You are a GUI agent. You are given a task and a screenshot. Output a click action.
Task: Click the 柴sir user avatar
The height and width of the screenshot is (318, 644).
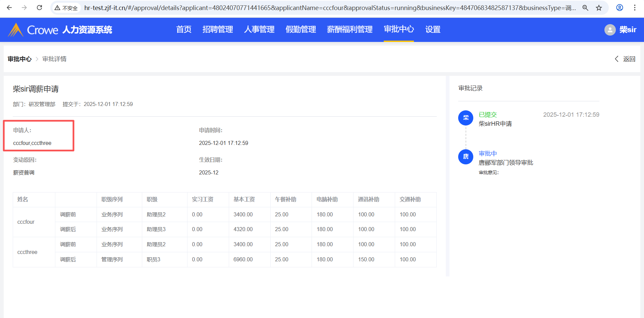click(610, 30)
